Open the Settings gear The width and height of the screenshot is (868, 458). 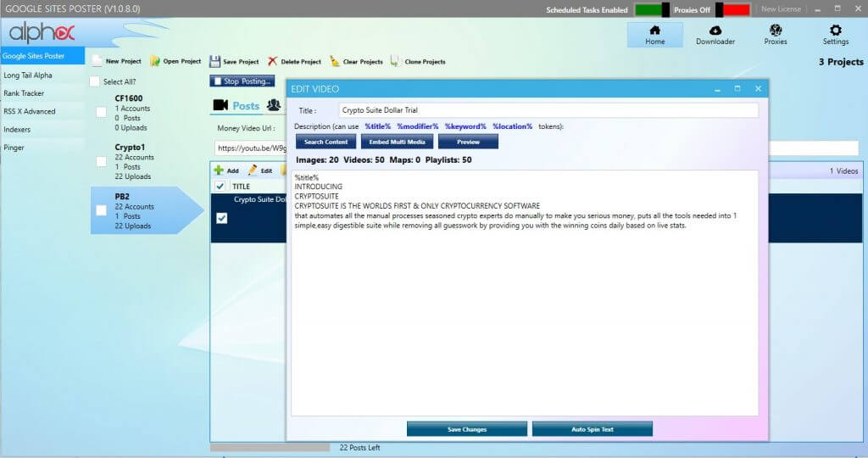tap(835, 35)
